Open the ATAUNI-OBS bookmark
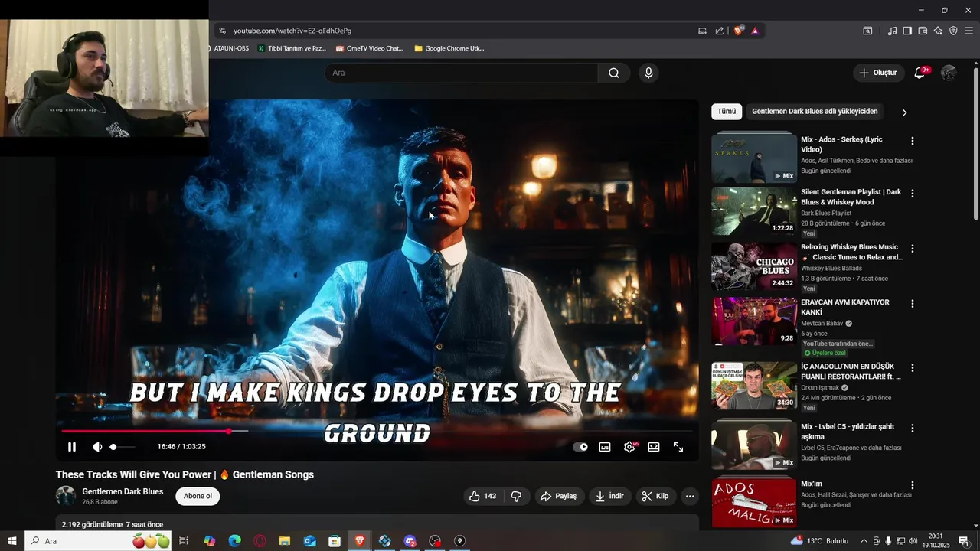 (230, 48)
